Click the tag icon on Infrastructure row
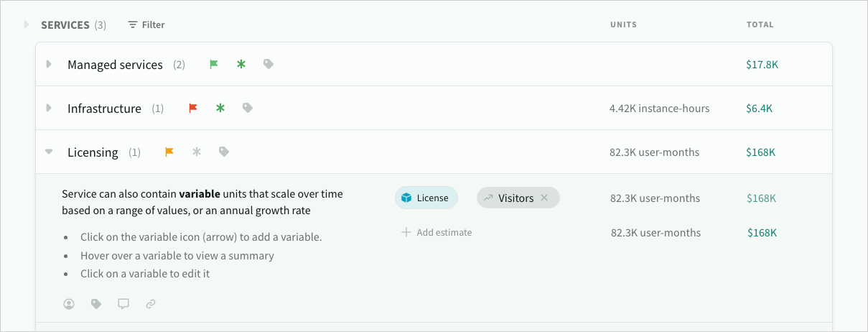Viewport: 868px width, 332px height. coord(248,108)
